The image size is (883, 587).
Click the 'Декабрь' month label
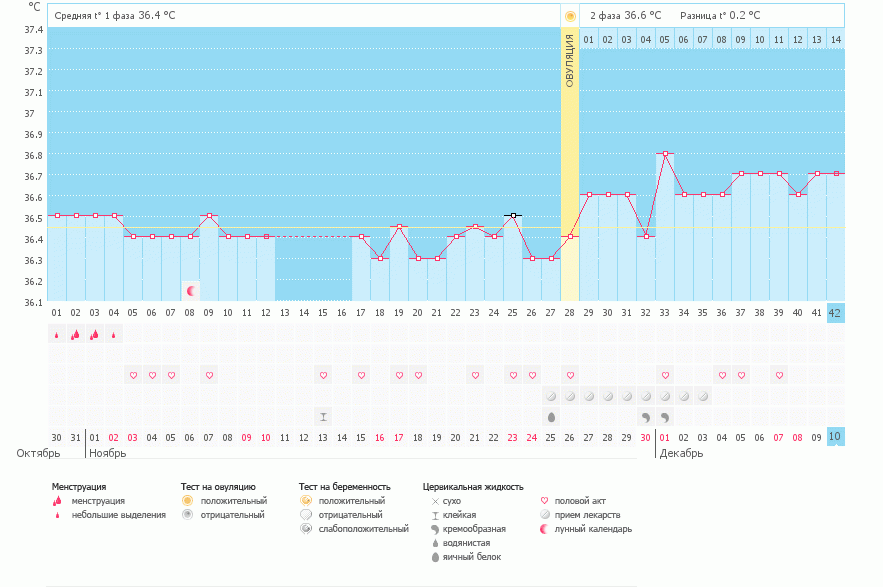681,453
